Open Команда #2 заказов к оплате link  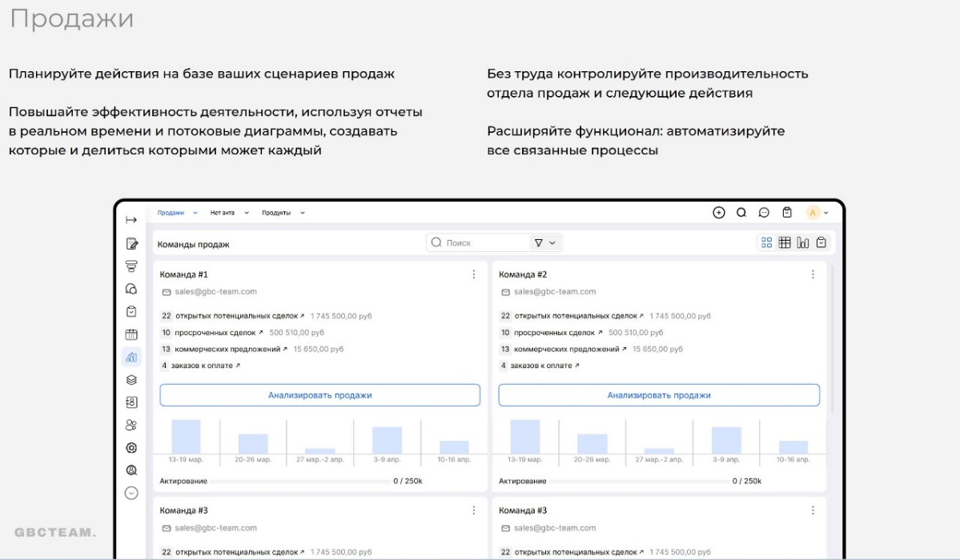click(545, 366)
